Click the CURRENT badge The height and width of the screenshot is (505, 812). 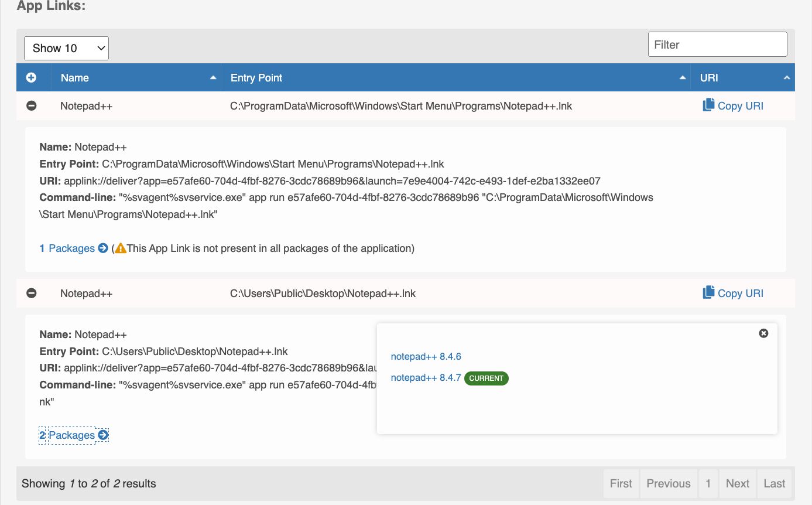[x=486, y=378]
